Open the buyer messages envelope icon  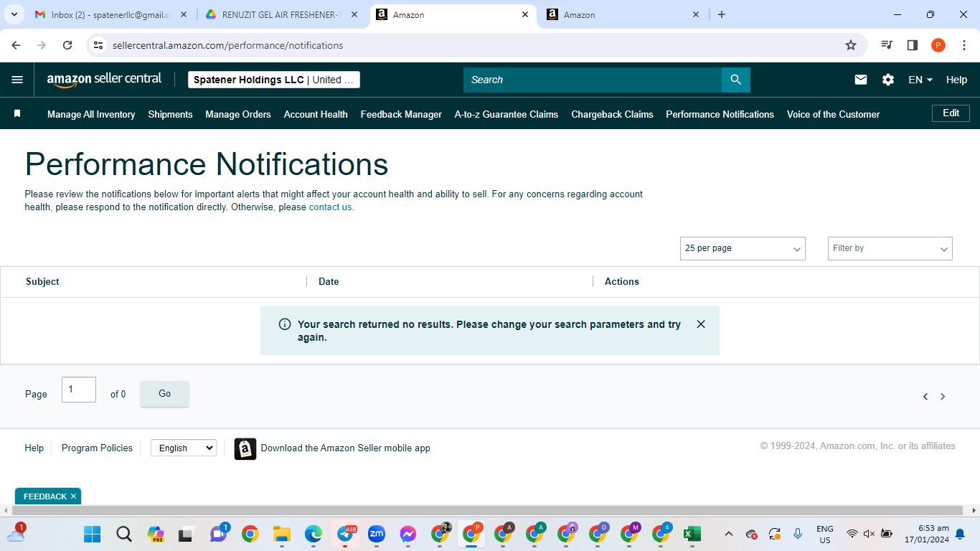tap(861, 80)
